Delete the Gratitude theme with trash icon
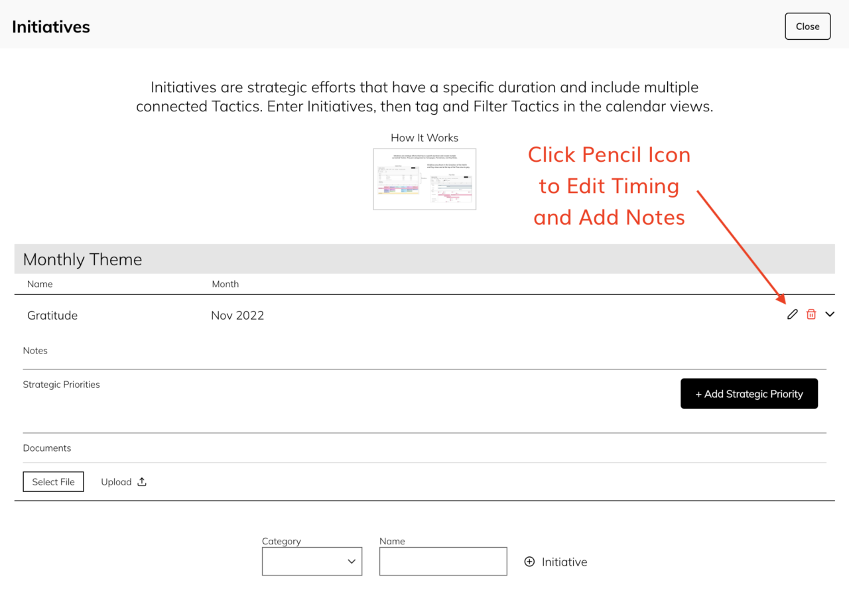Screen dimensions: 849x616 pos(811,314)
